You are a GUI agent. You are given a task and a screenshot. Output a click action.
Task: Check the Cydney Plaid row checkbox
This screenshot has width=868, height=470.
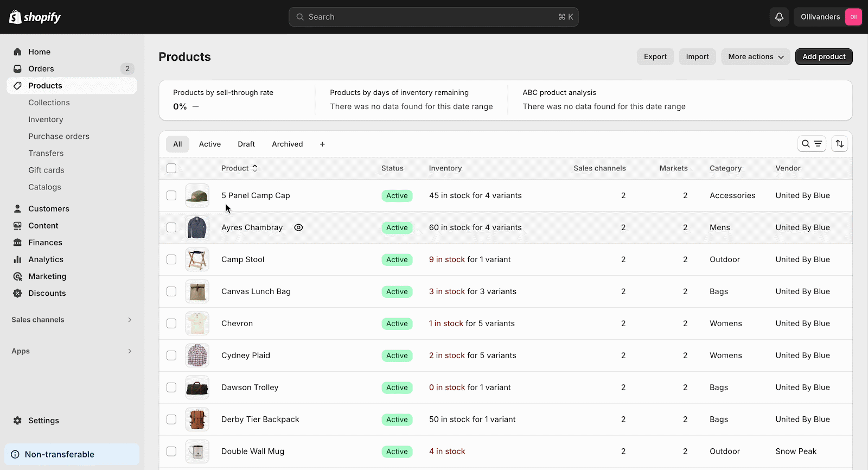pyautogui.click(x=171, y=355)
